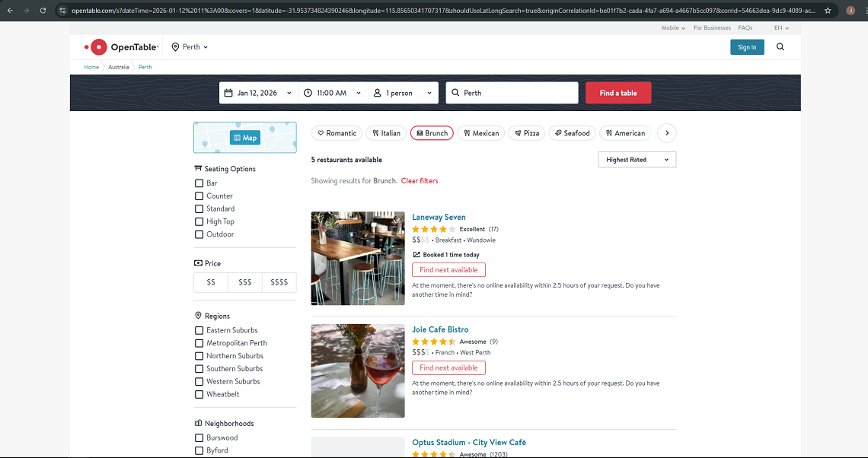
Task: Click the Laneway Seven photo thumbnail
Action: pos(358,259)
